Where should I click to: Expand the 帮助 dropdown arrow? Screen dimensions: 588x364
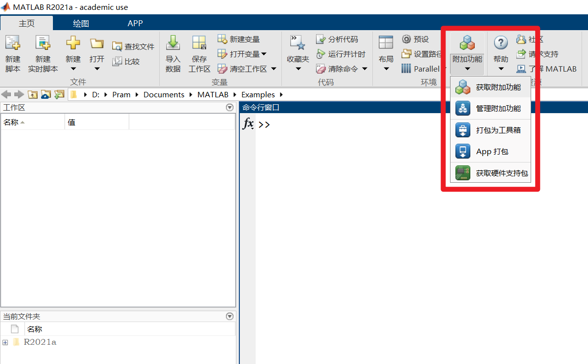pyautogui.click(x=501, y=69)
